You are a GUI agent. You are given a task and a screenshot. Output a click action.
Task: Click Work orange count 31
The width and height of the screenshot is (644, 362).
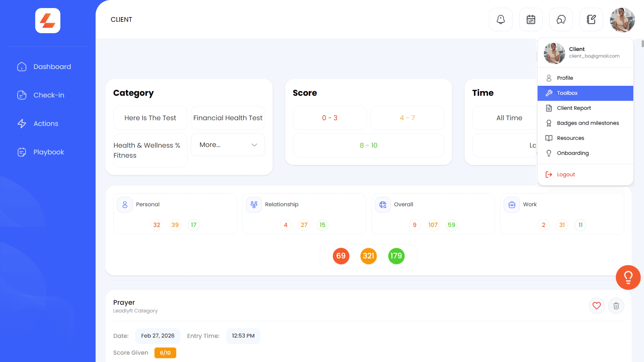[562, 225]
